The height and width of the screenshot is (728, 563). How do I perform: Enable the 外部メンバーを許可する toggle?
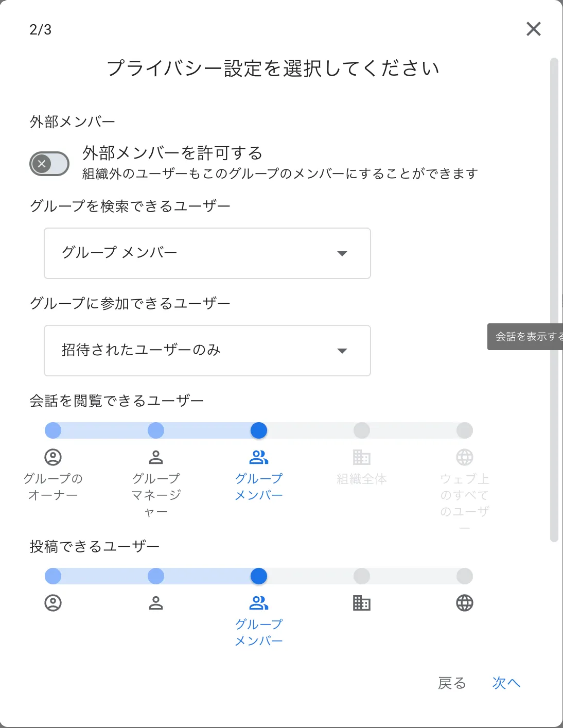point(49,164)
